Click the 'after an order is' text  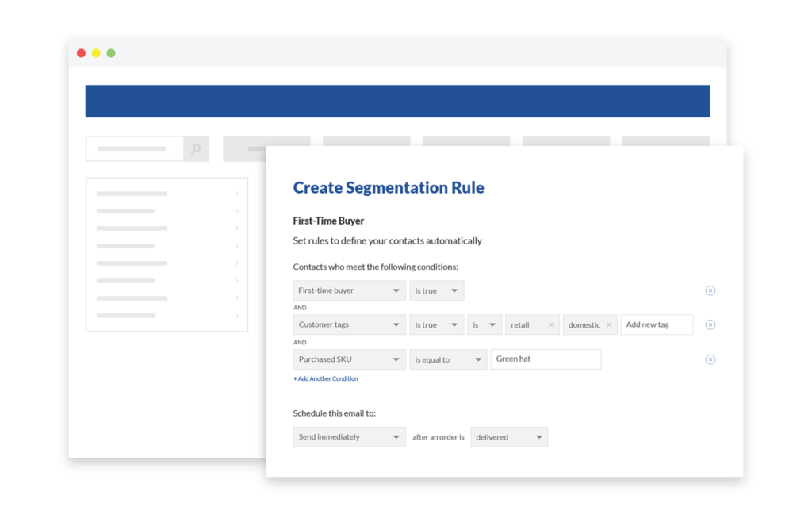click(438, 437)
